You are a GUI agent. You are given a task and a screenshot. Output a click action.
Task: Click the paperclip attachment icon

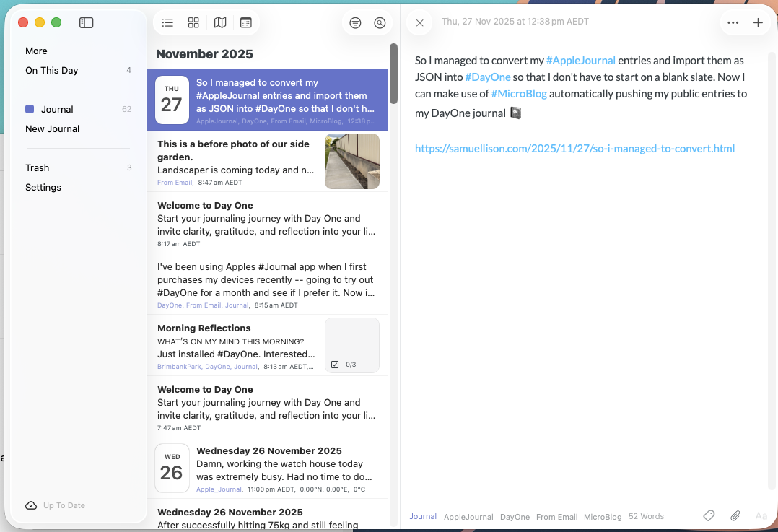(x=735, y=515)
